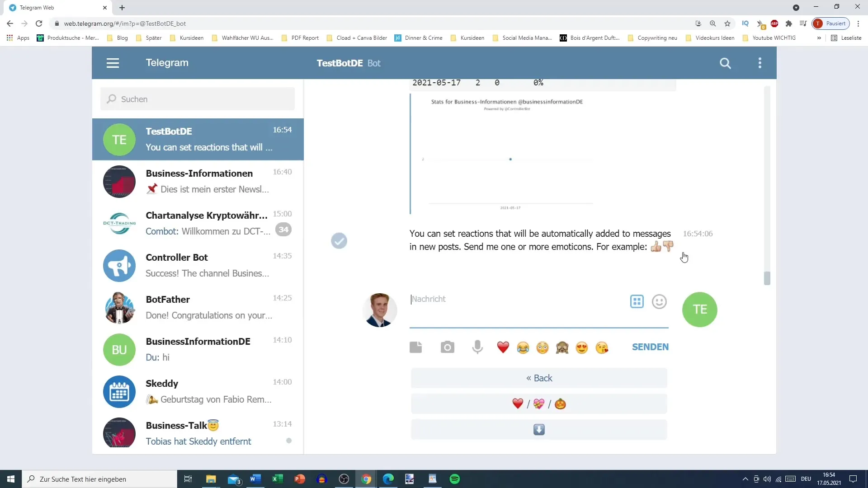Insert the heart eyes emoji
868x488 pixels.
coord(582,347)
